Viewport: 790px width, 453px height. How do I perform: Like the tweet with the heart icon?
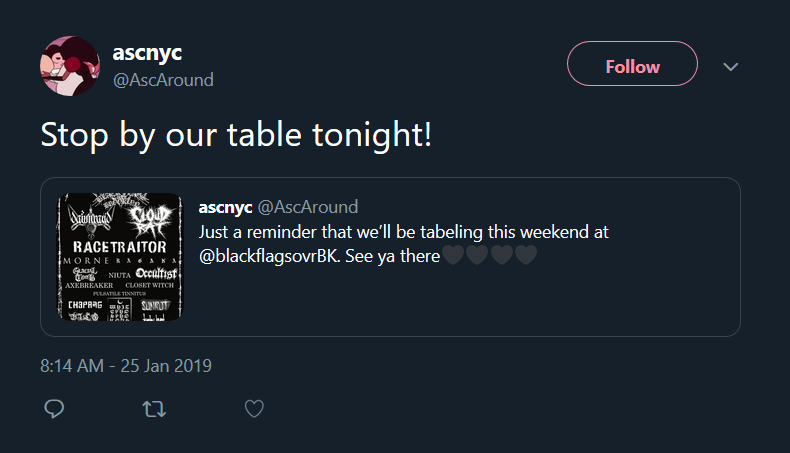click(254, 408)
